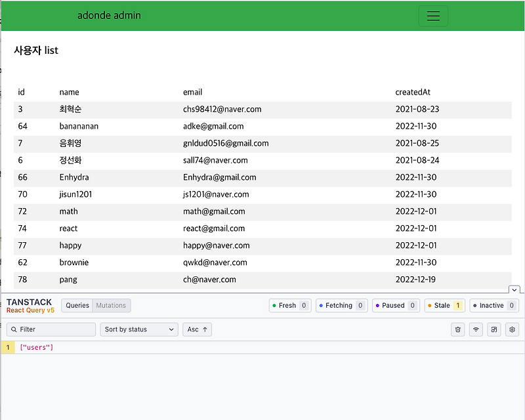
Task: Click the TANSTACK React Query v5 logo
Action: pos(30,306)
